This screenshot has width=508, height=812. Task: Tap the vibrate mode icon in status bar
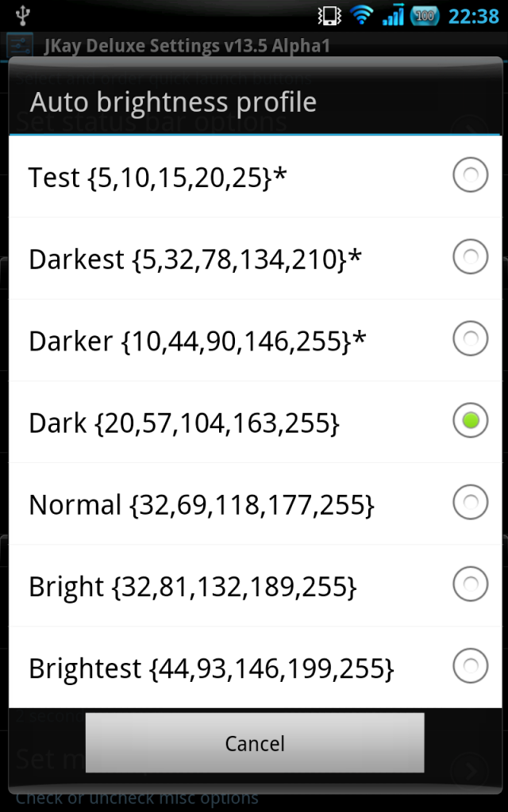click(x=329, y=16)
